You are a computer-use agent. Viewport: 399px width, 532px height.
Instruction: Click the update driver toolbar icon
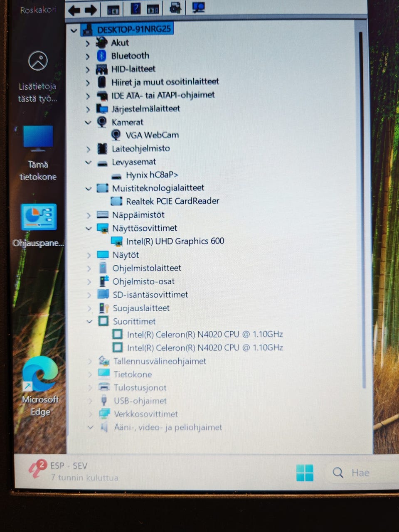tap(176, 7)
